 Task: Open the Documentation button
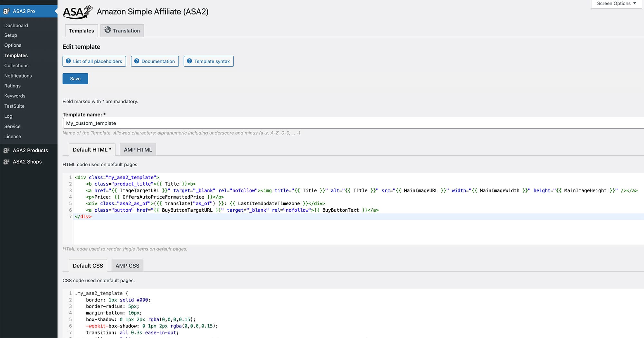[x=155, y=61]
